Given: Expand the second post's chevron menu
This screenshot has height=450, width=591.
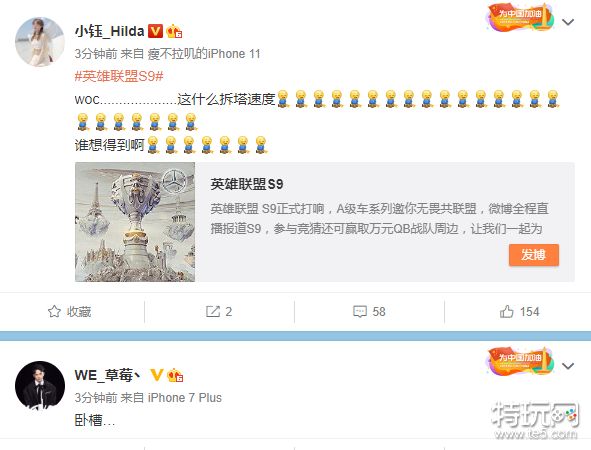Looking at the screenshot, I should point(568,366).
